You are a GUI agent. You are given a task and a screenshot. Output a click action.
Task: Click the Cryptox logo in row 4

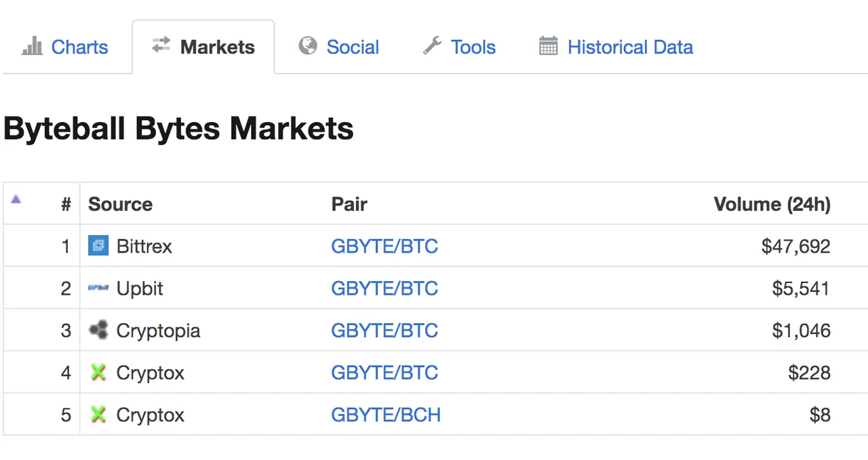(x=98, y=372)
